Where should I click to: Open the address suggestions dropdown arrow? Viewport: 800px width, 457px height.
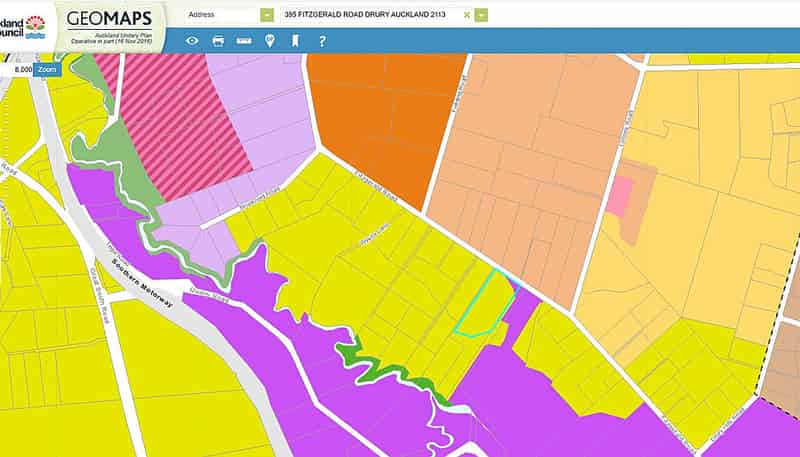(481, 15)
